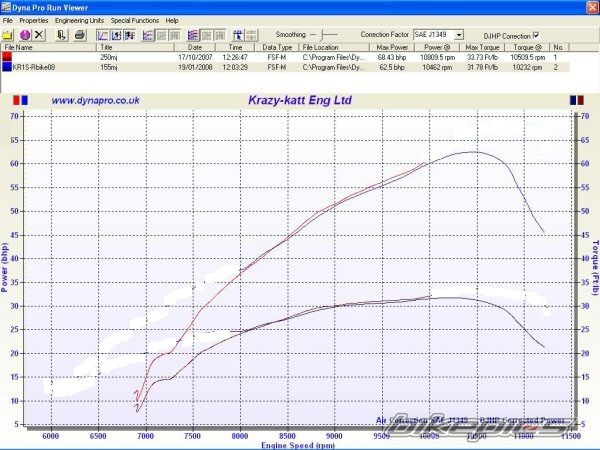The height and width of the screenshot is (450, 600).
Task: Click the purple round toolbar icon
Action: point(24,34)
